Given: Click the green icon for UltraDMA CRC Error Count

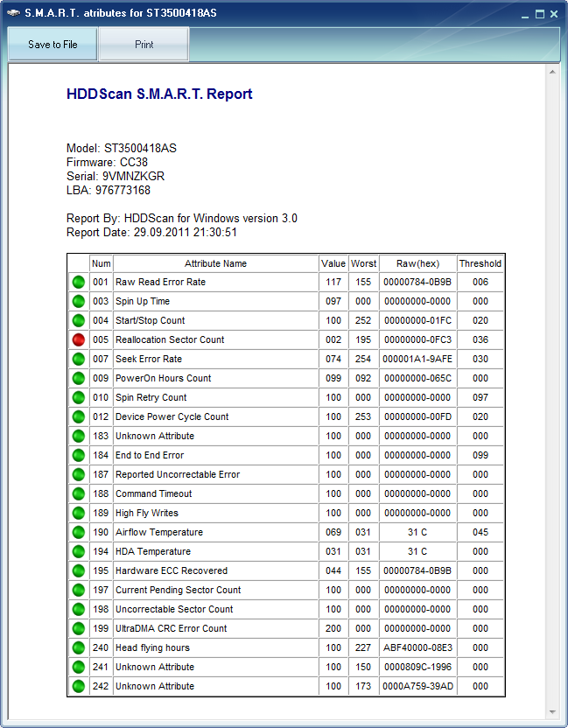Looking at the screenshot, I should point(79,628).
